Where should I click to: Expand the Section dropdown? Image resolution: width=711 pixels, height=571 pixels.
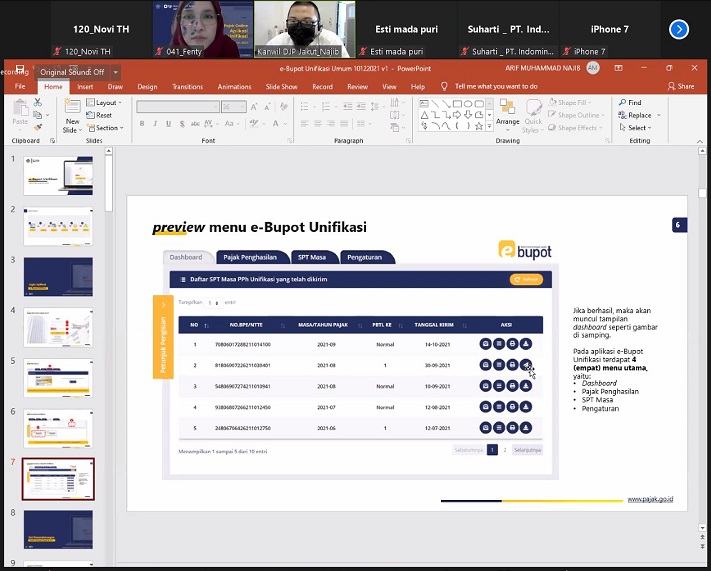pyautogui.click(x=106, y=128)
